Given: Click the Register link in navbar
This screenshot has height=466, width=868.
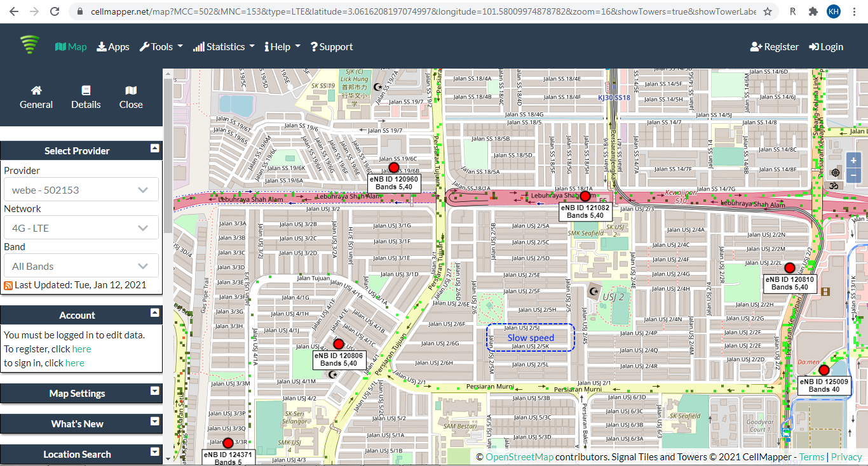Looking at the screenshot, I should 775,46.
